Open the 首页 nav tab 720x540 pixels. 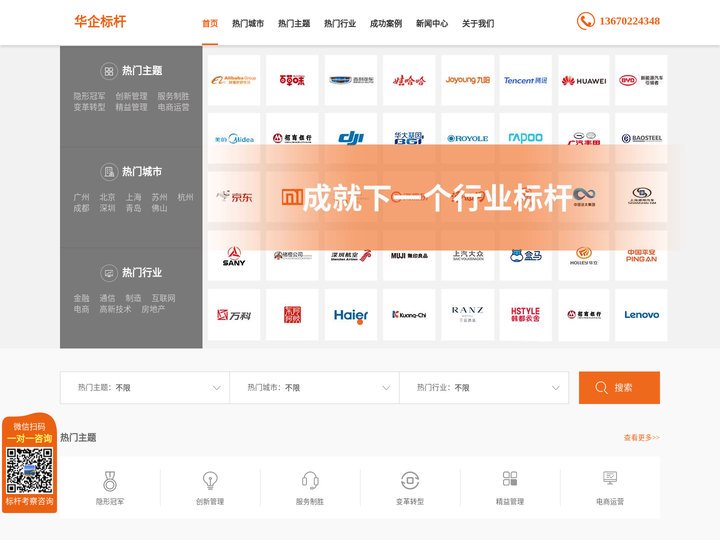(210, 23)
